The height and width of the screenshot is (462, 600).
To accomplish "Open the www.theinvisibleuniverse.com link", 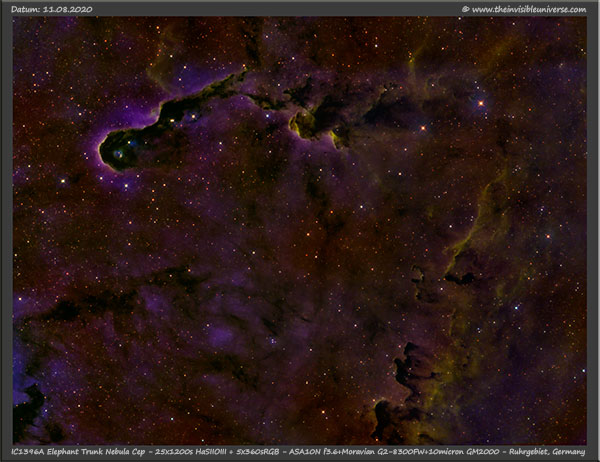I will coord(529,9).
